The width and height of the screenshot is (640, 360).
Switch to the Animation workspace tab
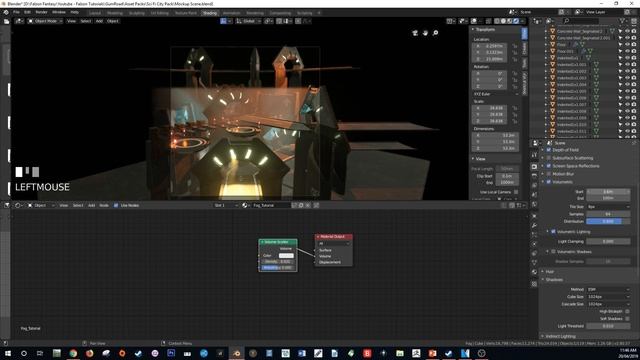point(231,13)
